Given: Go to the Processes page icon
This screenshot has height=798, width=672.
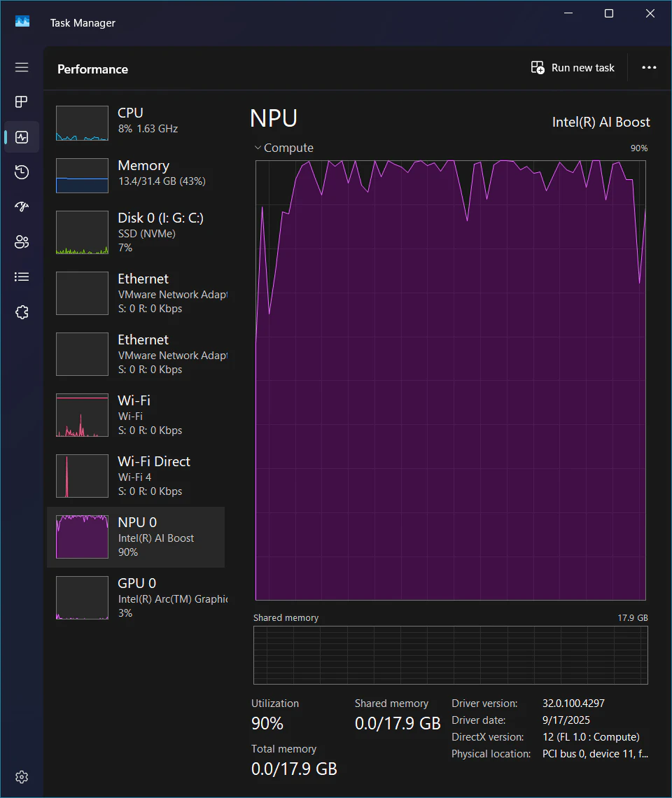Looking at the screenshot, I should point(22,101).
